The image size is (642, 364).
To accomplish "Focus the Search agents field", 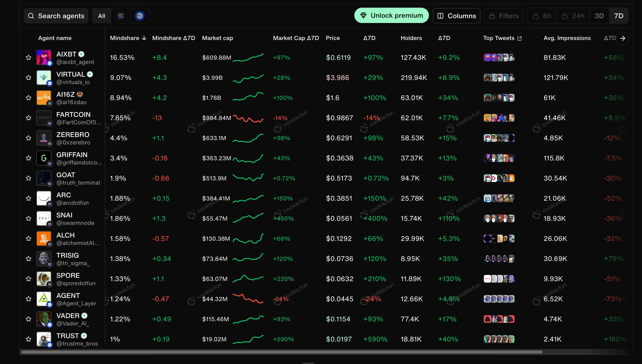I will pyautogui.click(x=61, y=16).
